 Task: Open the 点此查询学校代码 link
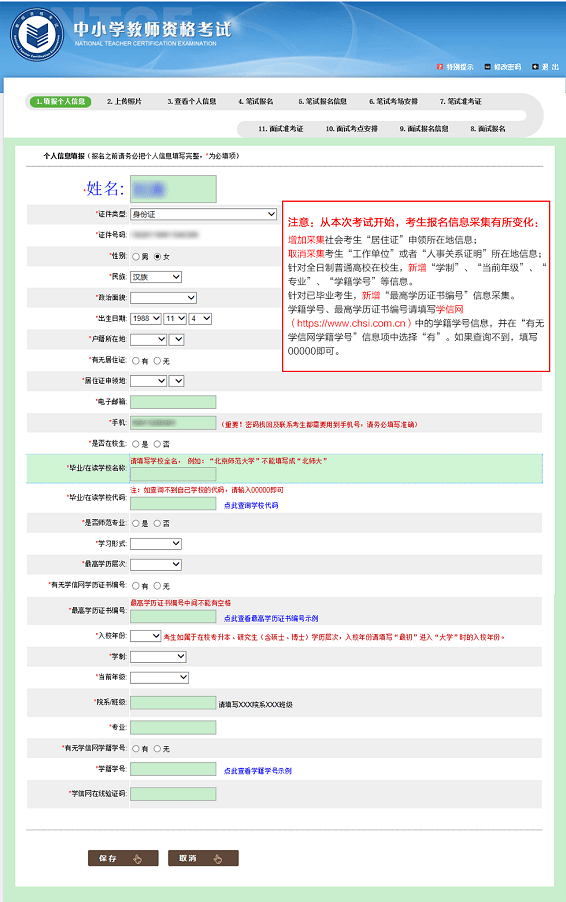click(251, 506)
